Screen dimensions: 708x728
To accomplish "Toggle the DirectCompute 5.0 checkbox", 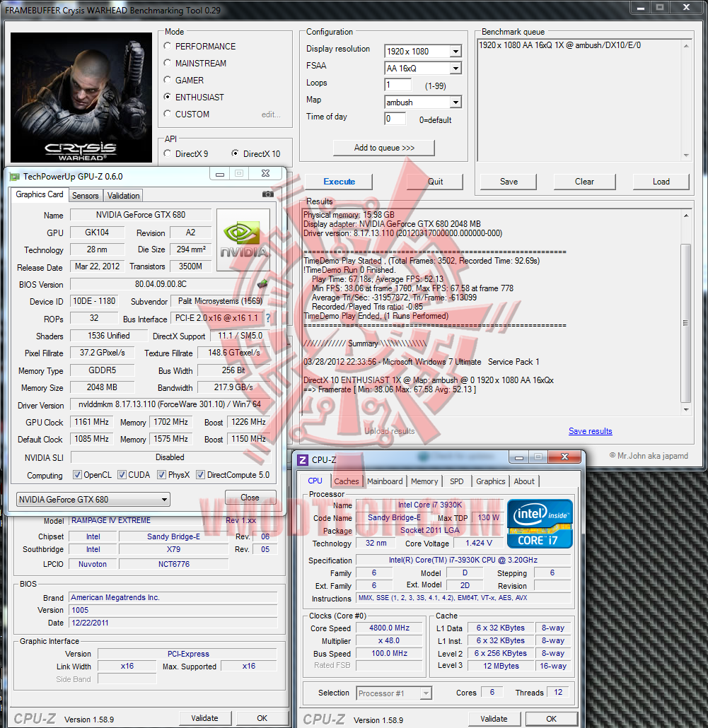I will [x=201, y=474].
